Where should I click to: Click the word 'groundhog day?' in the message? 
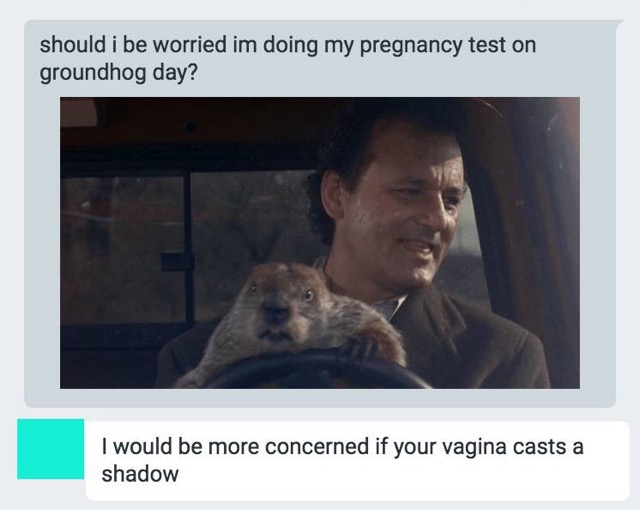[118, 73]
